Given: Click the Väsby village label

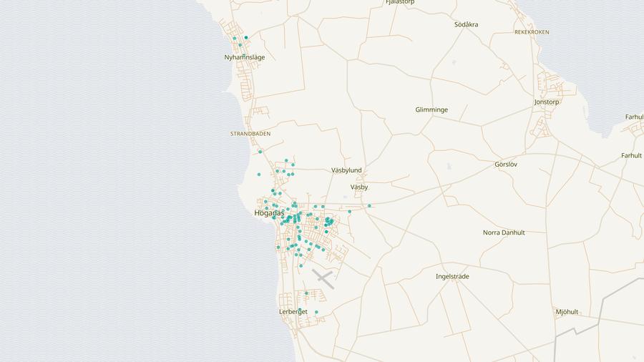Looking at the screenshot, I should click(x=359, y=187).
